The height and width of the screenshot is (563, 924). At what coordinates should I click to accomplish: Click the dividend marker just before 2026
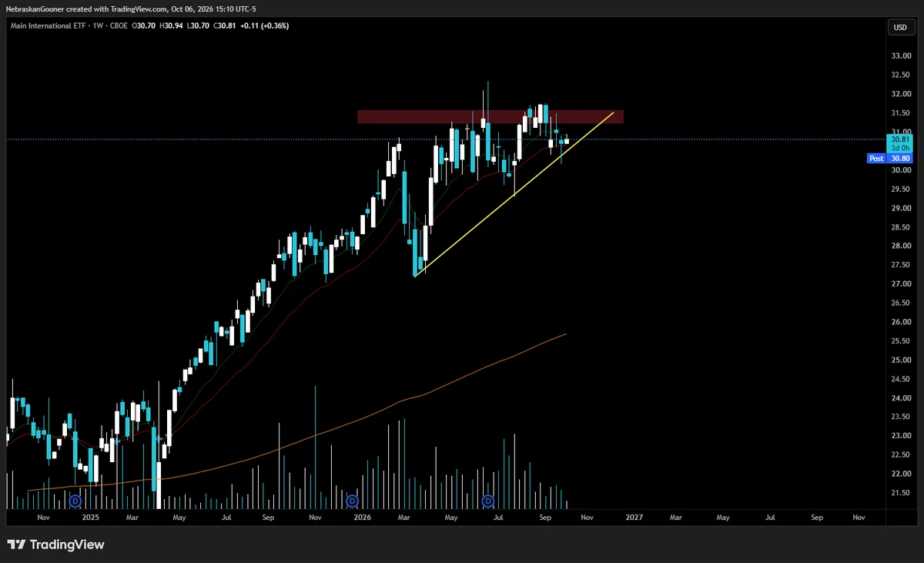coord(353,501)
